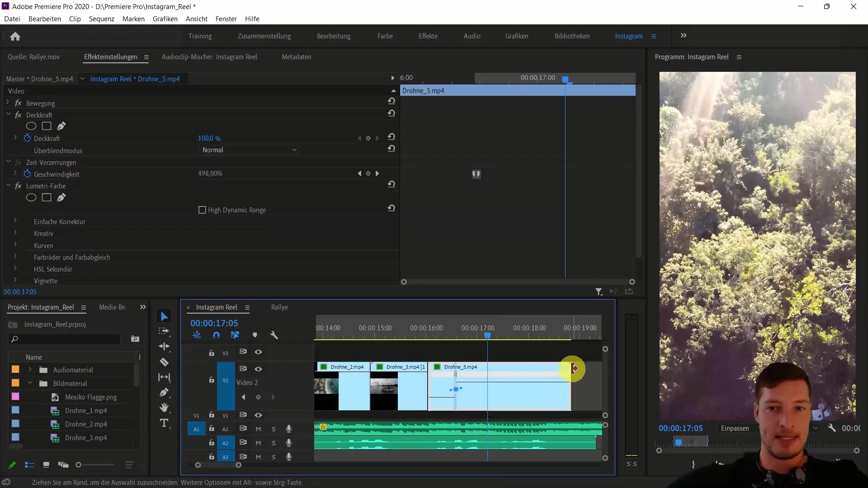868x488 pixels.
Task: Toggle lock on V3 track
Action: (x=212, y=353)
